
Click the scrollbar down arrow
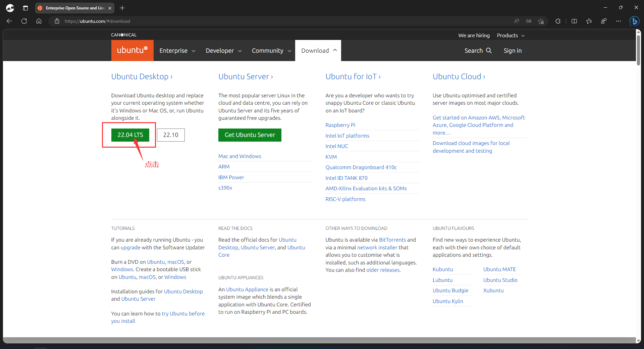coord(638,340)
